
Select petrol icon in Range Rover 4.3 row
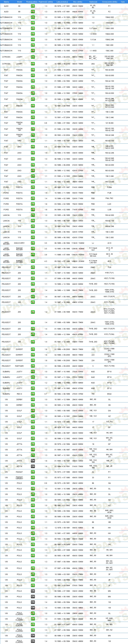click(x=33, y=261)
